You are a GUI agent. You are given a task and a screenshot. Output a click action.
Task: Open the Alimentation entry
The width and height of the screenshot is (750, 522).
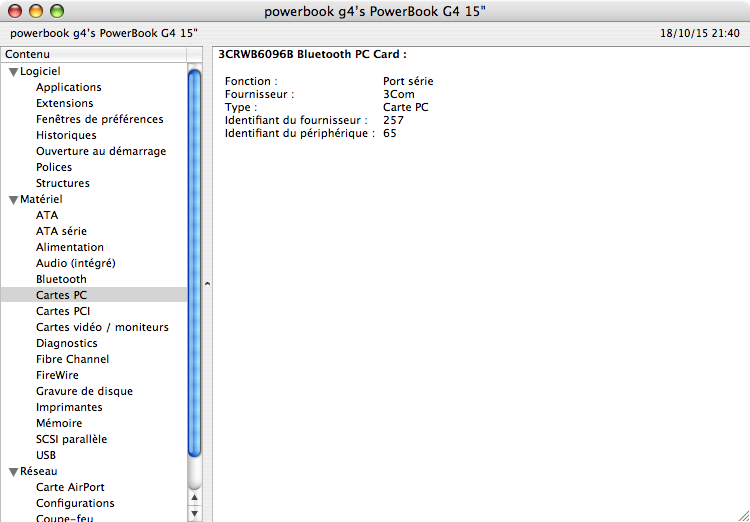point(70,247)
